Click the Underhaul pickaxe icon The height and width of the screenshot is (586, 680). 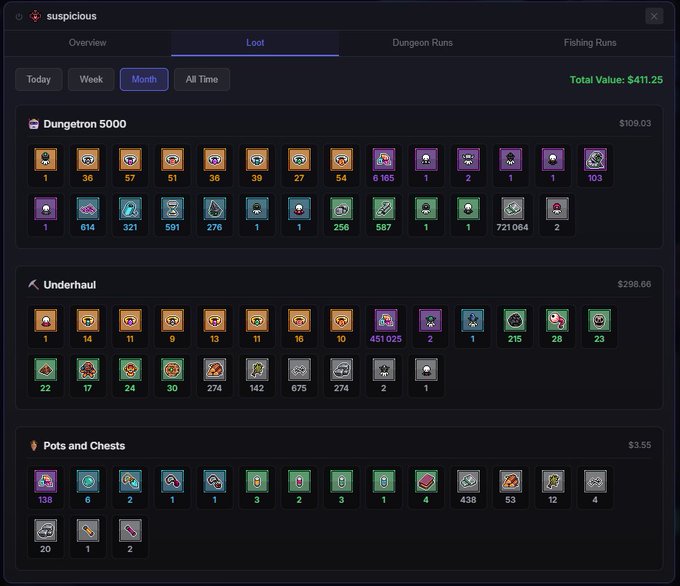point(33,285)
